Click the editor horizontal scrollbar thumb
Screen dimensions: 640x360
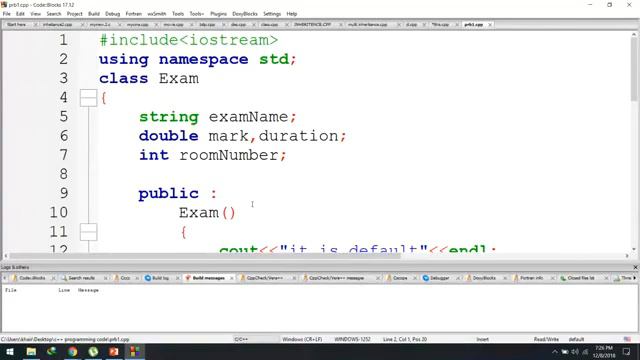(205, 256)
